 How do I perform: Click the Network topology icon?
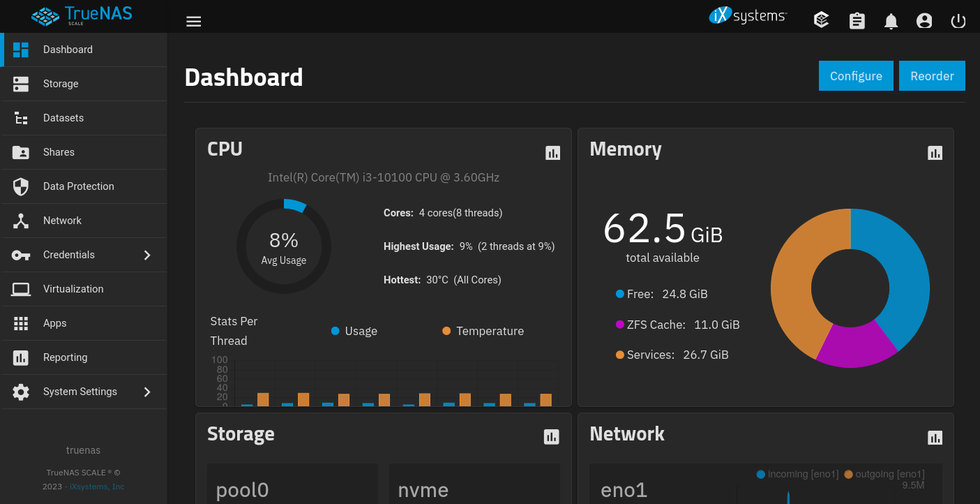coord(21,221)
